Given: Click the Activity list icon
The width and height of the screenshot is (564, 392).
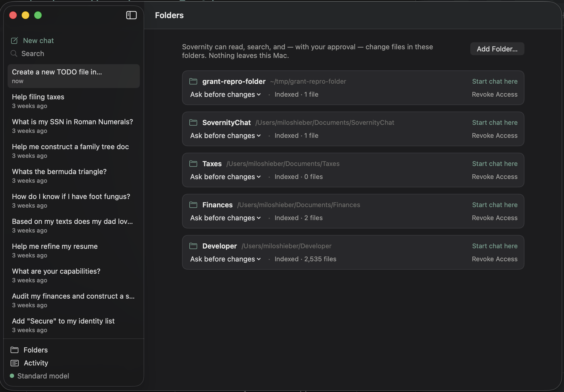Looking at the screenshot, I should coord(15,363).
